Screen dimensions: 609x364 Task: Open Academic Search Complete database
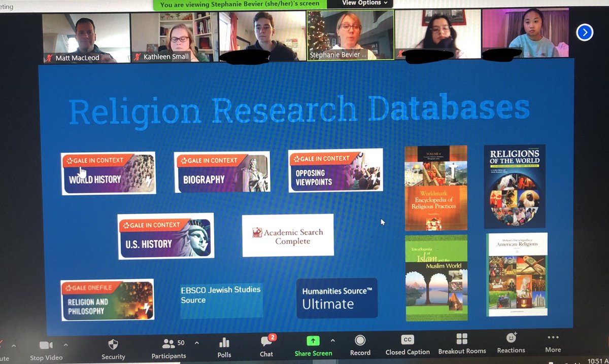pos(288,235)
